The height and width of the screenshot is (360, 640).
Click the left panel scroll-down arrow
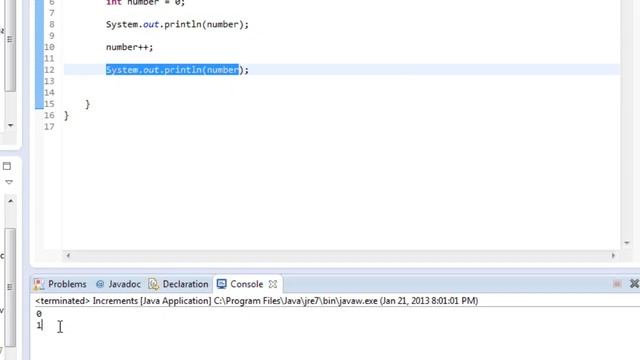click(x=11, y=125)
